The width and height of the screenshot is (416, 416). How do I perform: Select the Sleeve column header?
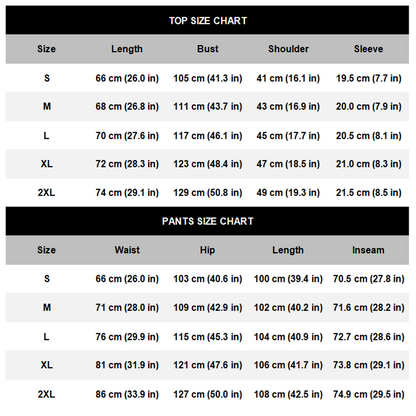[x=368, y=49]
